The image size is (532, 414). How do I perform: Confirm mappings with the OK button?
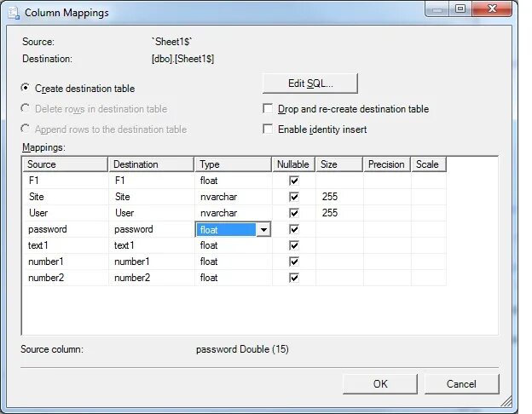380,384
